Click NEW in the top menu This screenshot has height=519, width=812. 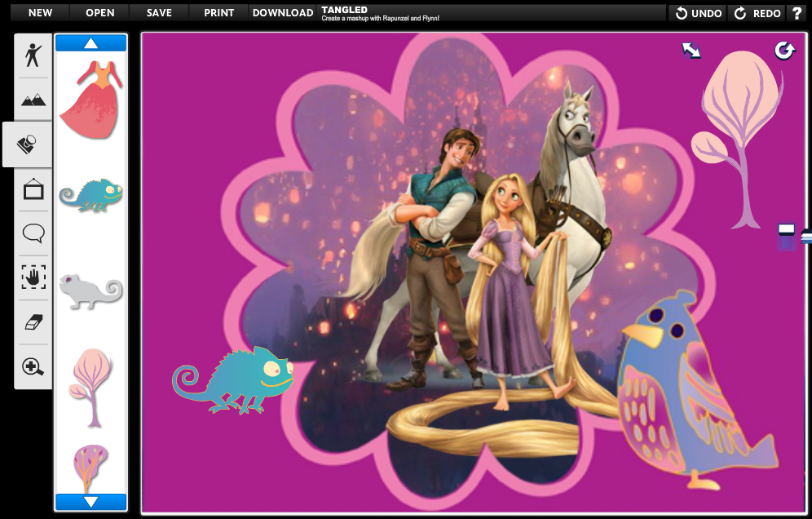(x=41, y=13)
